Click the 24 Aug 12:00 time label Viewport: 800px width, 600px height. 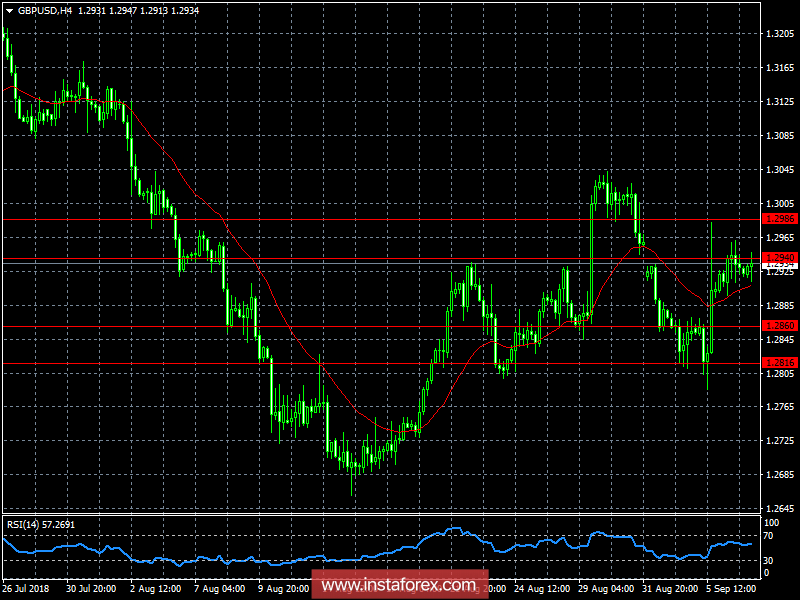click(x=542, y=588)
